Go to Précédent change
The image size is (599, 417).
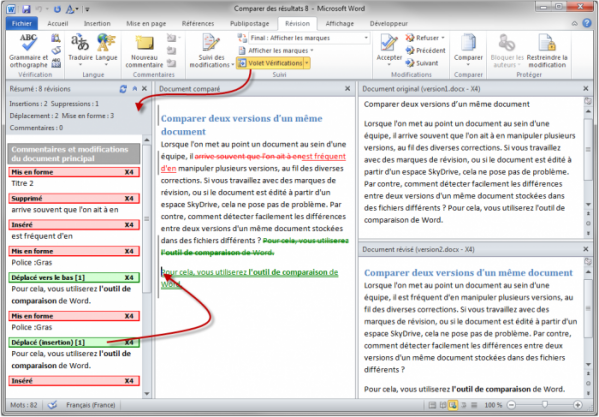(426, 50)
